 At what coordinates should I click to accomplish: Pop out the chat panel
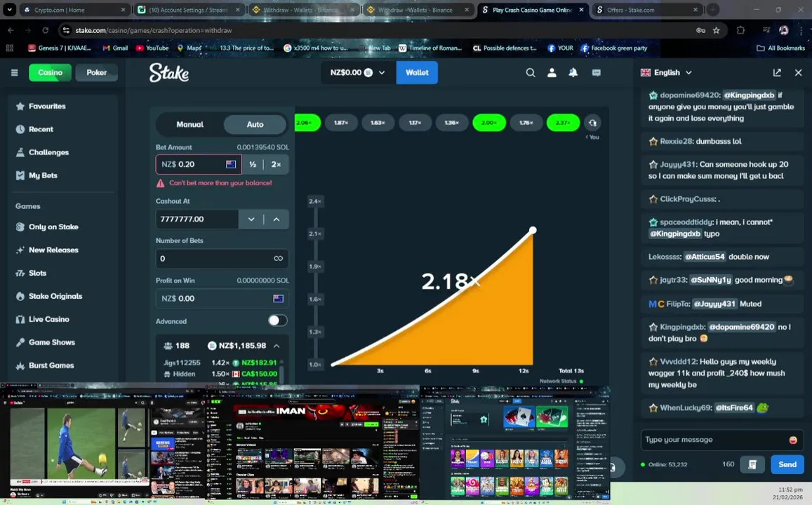[x=777, y=72]
